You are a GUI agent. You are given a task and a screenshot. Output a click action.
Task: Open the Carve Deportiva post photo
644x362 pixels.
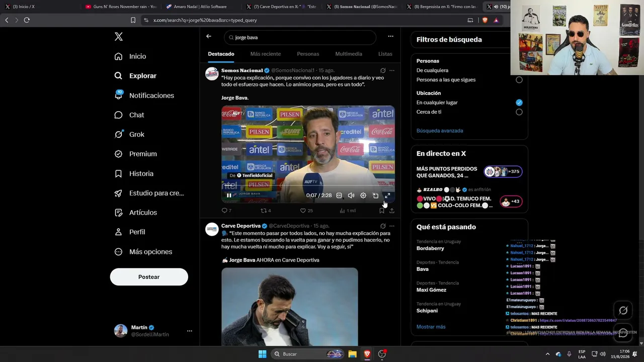point(290,307)
